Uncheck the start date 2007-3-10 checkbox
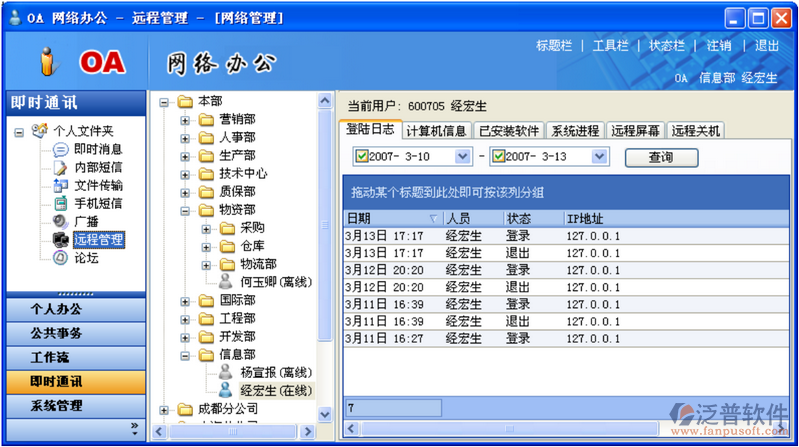This screenshot has width=799, height=447. pos(362,156)
